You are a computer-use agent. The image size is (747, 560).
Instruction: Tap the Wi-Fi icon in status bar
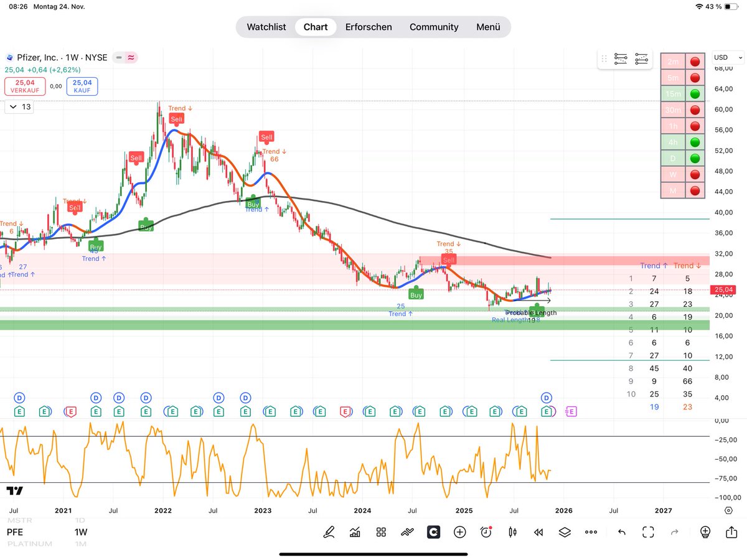[x=700, y=7]
